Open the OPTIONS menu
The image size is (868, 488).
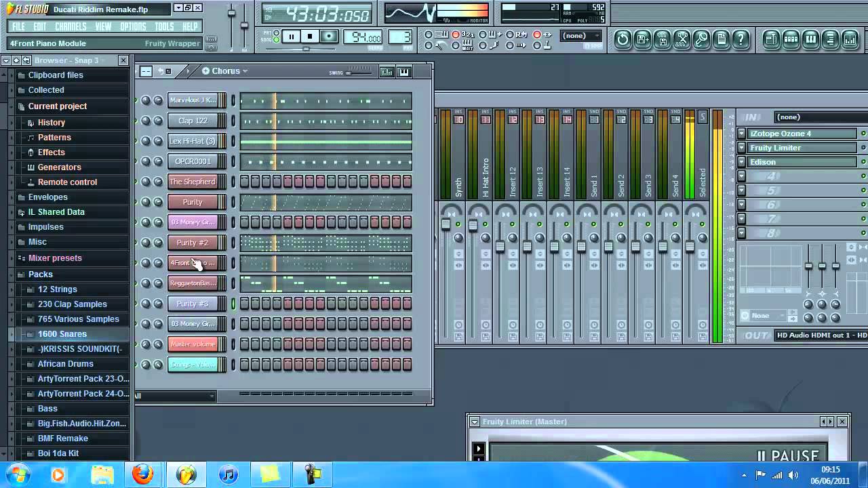click(133, 26)
